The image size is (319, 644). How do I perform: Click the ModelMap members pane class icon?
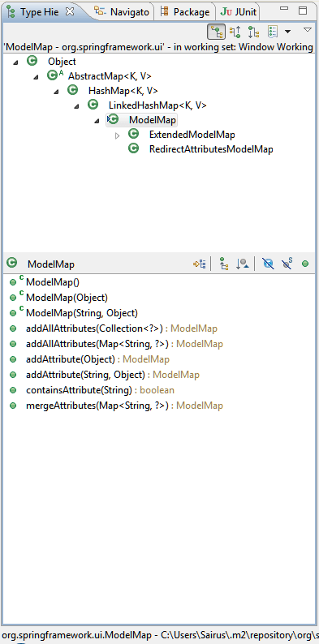click(12, 263)
